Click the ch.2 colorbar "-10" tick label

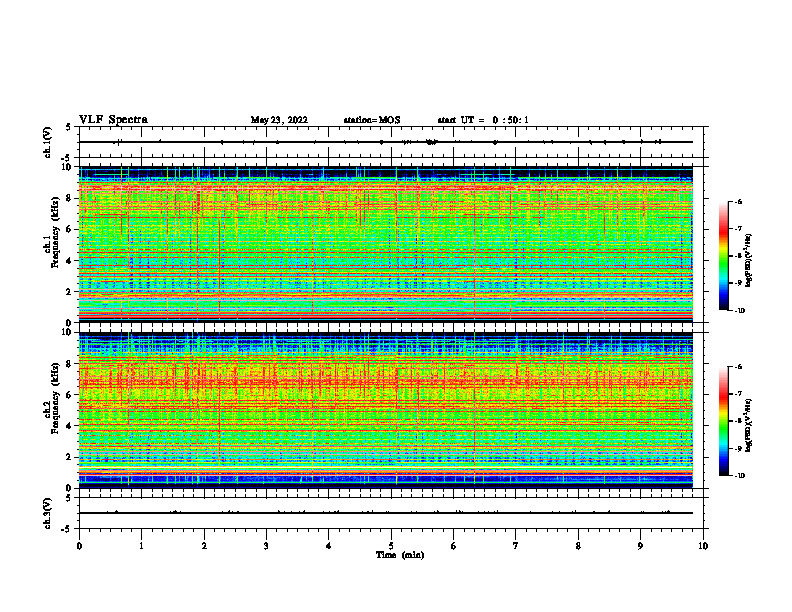(x=740, y=476)
